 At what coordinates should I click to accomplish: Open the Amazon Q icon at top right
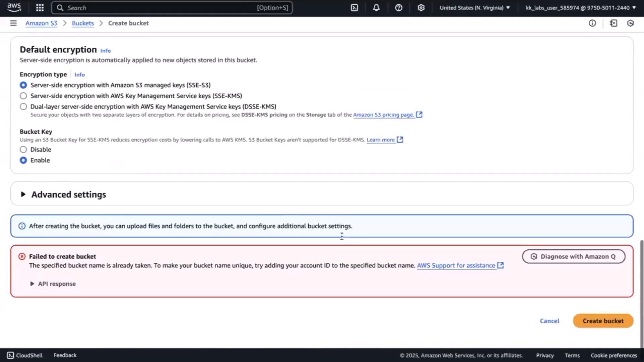[630, 23]
